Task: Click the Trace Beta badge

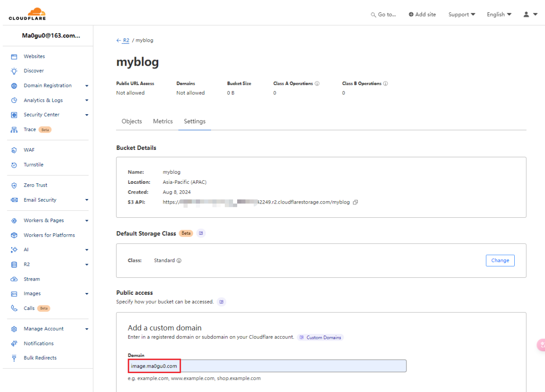Action: point(45,130)
